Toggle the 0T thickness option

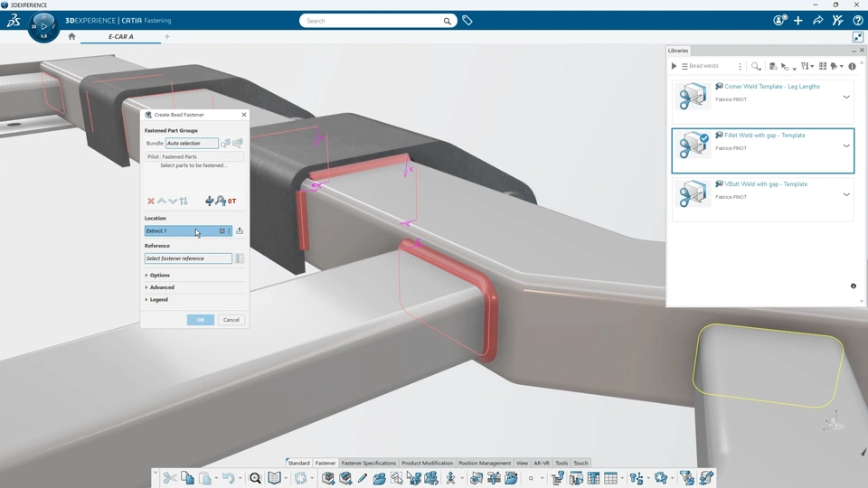pyautogui.click(x=232, y=201)
